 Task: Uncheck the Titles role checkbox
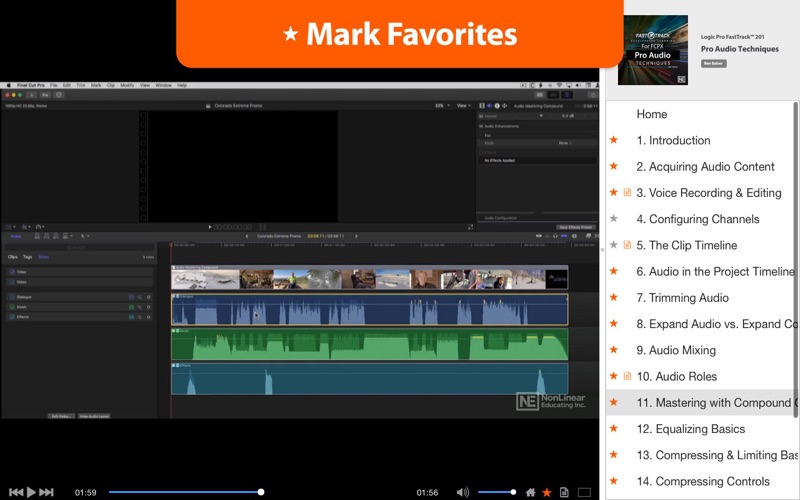point(12,272)
